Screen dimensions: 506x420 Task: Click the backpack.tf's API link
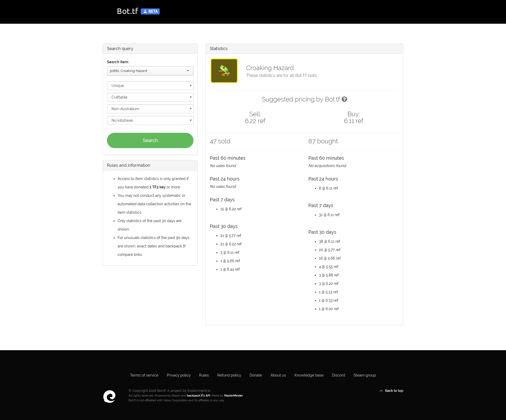[198, 395]
